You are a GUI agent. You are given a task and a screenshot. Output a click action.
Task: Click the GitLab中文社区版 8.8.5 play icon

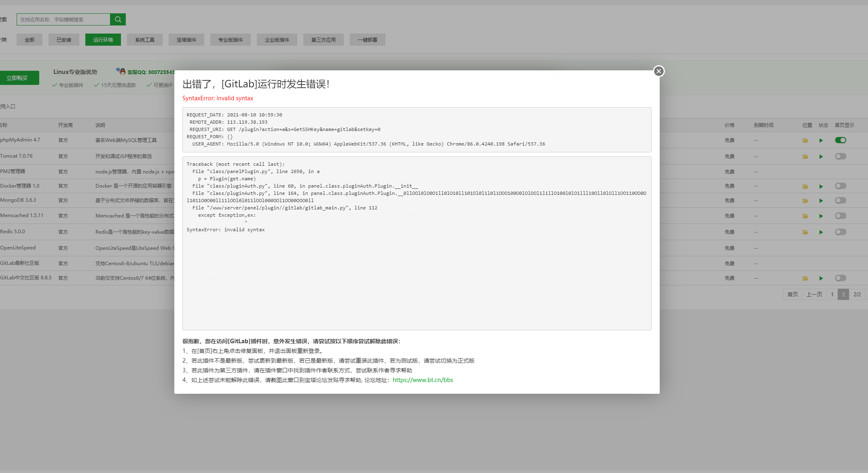[x=821, y=278]
